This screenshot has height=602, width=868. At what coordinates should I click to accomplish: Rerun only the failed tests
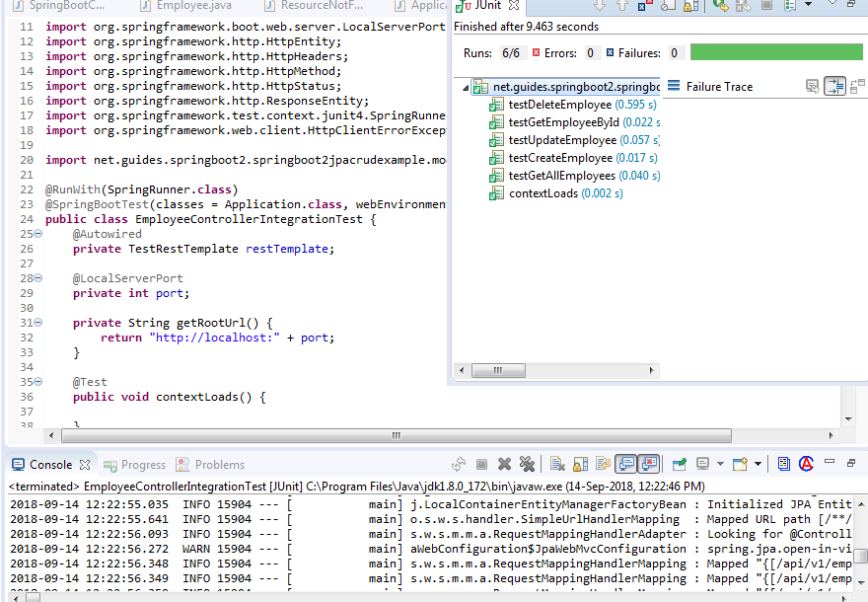coord(744,8)
